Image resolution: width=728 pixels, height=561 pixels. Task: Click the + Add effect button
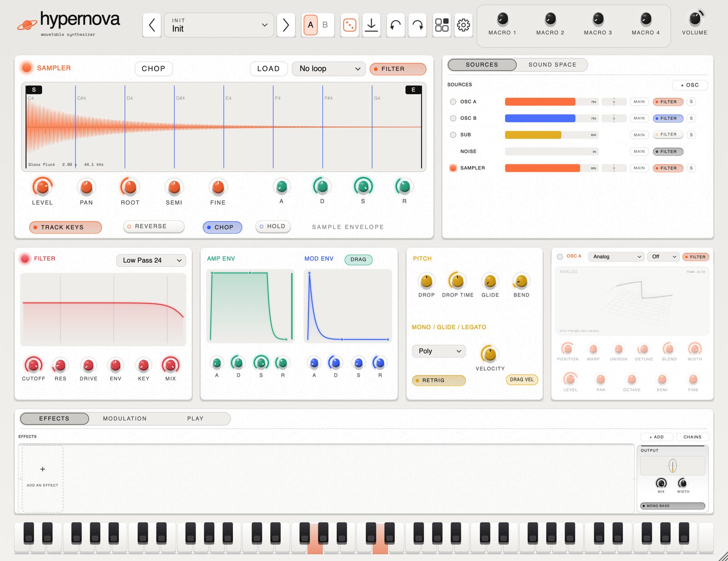(x=657, y=437)
